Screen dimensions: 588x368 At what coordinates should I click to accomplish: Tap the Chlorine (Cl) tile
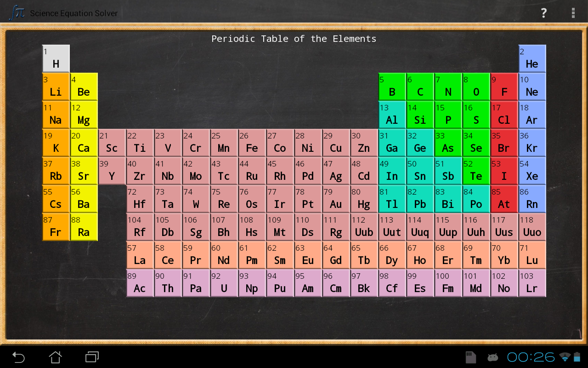[x=504, y=115]
